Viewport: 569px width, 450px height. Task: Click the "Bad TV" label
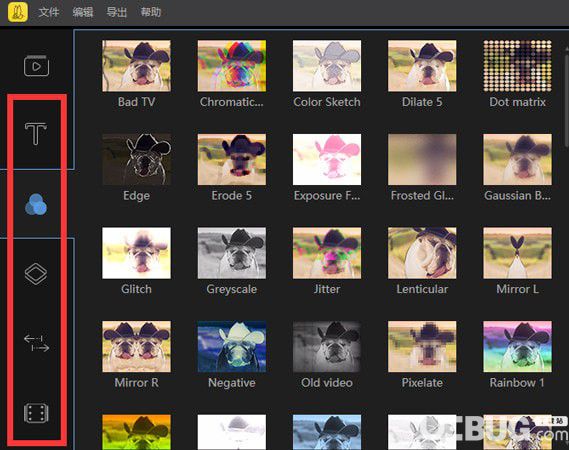pyautogui.click(x=136, y=102)
